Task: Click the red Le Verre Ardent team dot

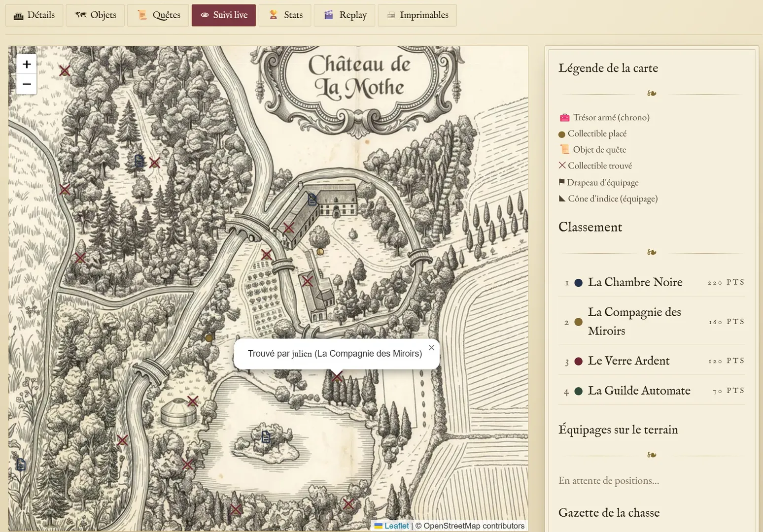Action: tap(579, 361)
